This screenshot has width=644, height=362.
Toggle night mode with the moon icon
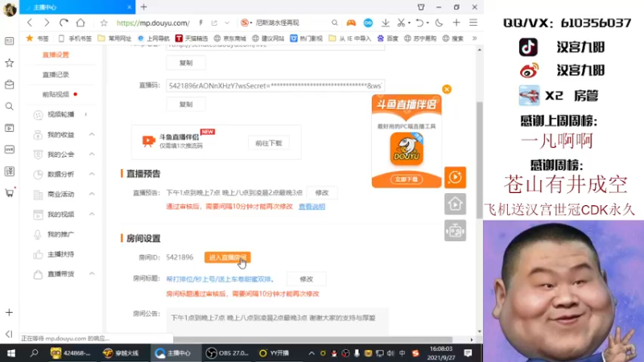(x=439, y=23)
